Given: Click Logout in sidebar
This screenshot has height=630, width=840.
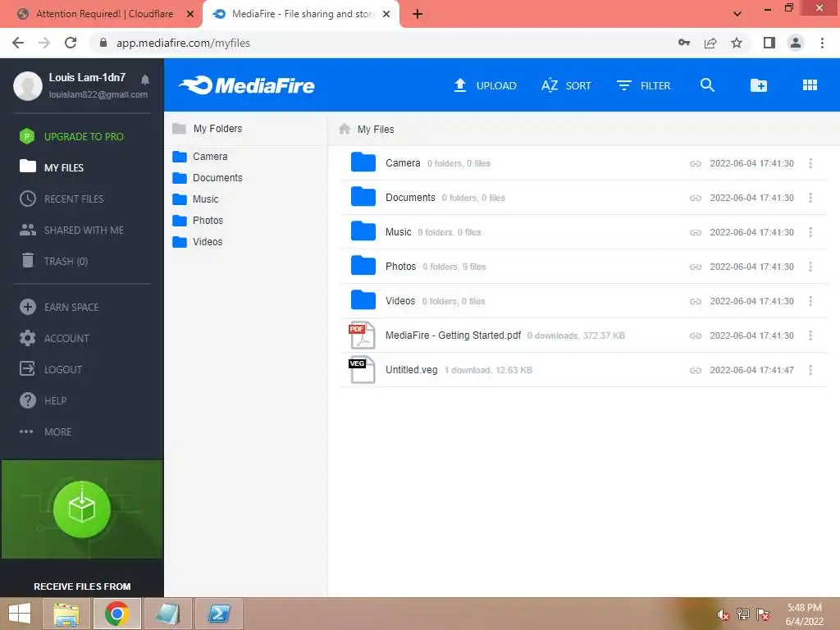Looking at the screenshot, I should (50, 369).
